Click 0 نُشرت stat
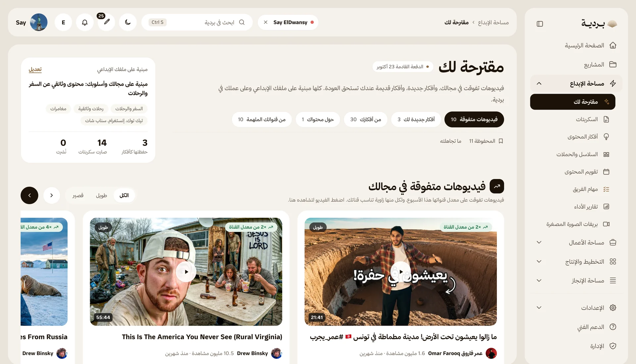 pos(62,146)
